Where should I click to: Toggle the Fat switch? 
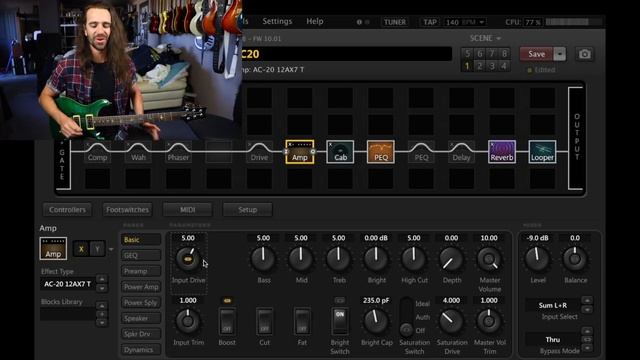(x=302, y=321)
